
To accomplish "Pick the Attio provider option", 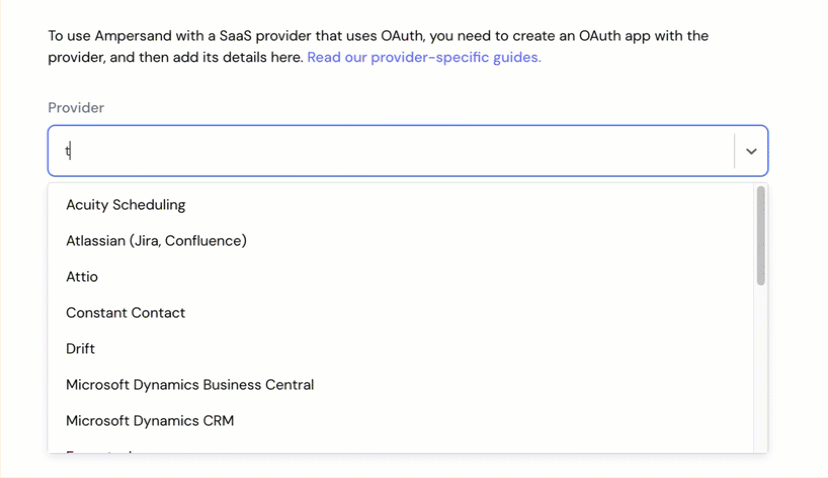I will 400,277.
